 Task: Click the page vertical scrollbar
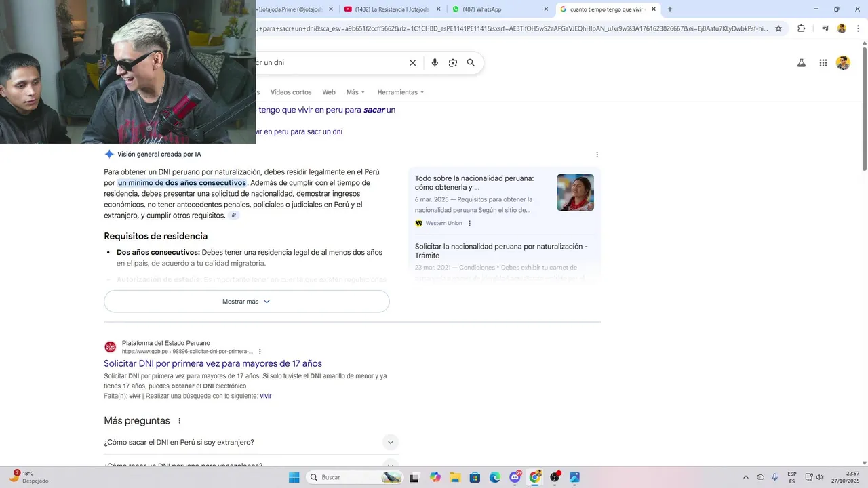tap(864, 108)
